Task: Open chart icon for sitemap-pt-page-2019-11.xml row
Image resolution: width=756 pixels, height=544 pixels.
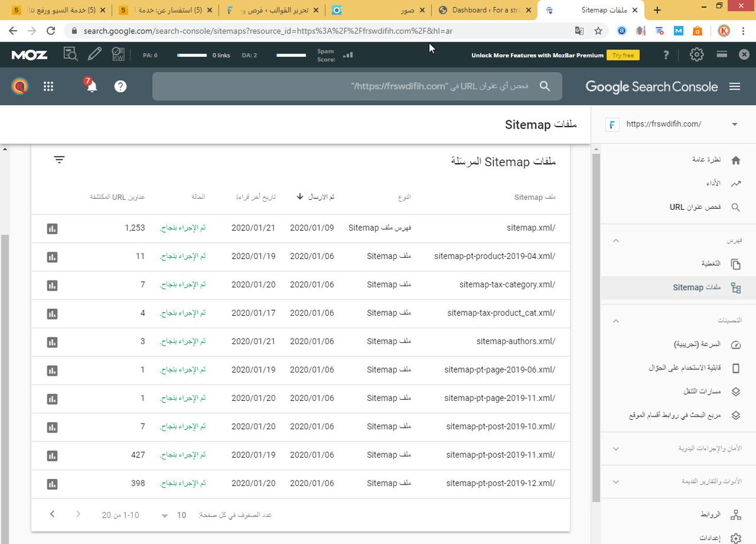Action: 52,398
